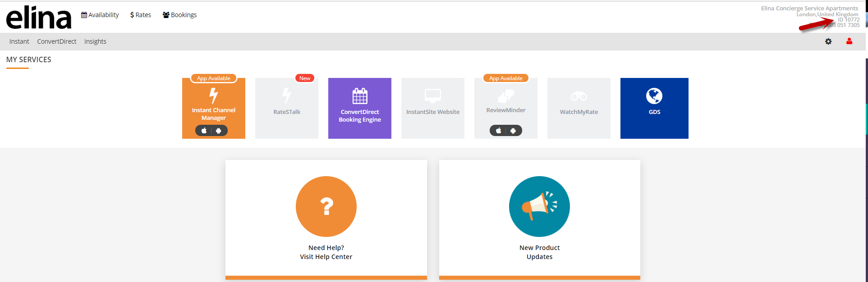Click the orange question mark help circle
This screenshot has height=282, width=868.
pos(326,206)
